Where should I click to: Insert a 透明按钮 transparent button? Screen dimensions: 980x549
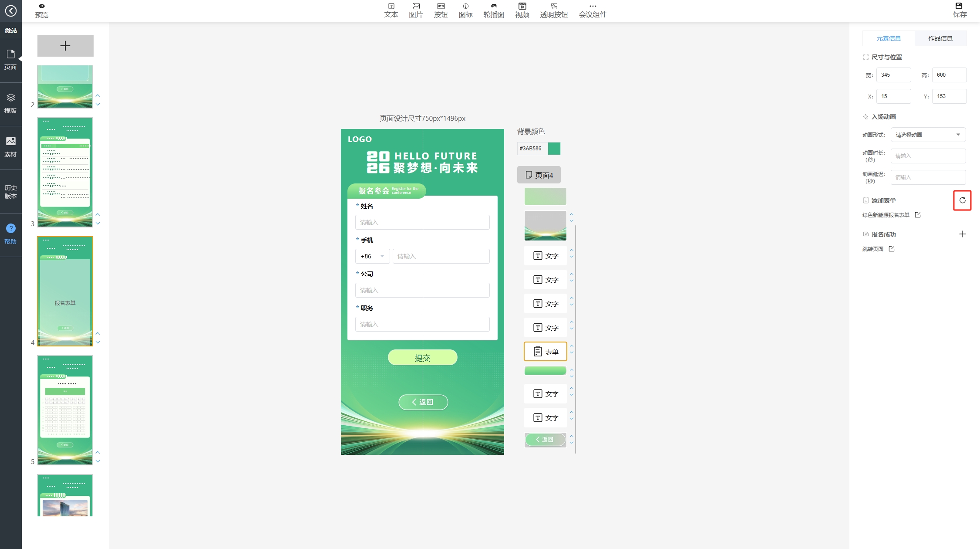pos(554,10)
